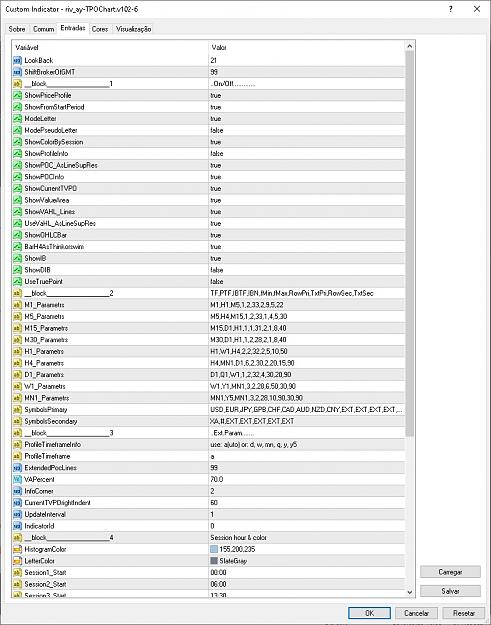Click the boolean icon beside ShowValueArea

point(17,200)
